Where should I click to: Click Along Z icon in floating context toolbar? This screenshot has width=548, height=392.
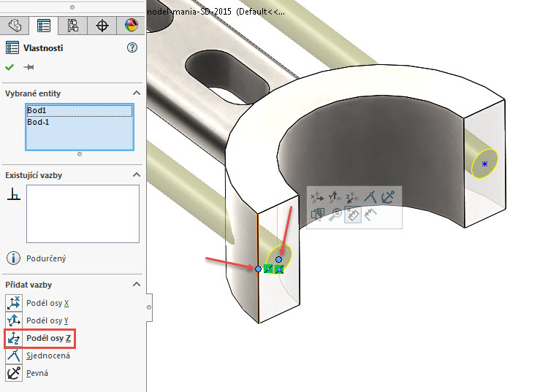(353, 196)
